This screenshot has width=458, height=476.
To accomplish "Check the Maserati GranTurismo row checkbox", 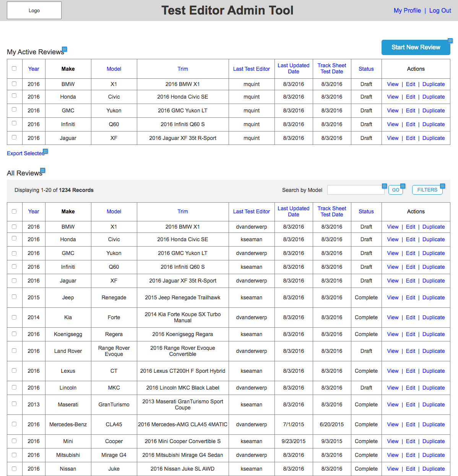I will click(x=14, y=403).
